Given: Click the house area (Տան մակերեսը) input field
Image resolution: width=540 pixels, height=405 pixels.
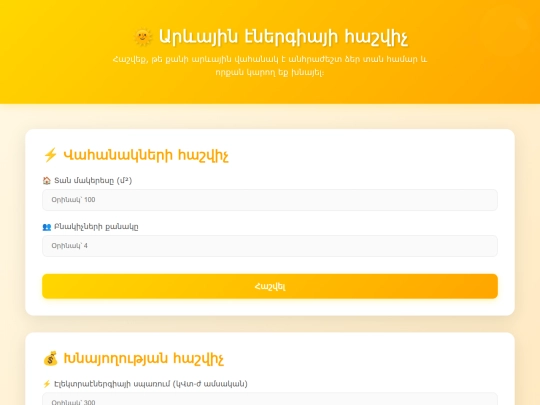Looking at the screenshot, I should coord(270,200).
